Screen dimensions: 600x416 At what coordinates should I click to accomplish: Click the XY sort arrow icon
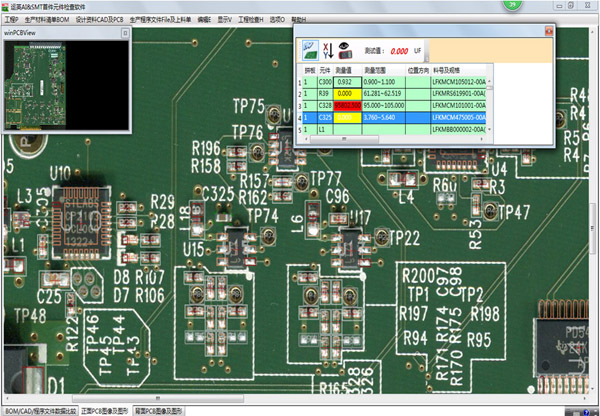328,48
